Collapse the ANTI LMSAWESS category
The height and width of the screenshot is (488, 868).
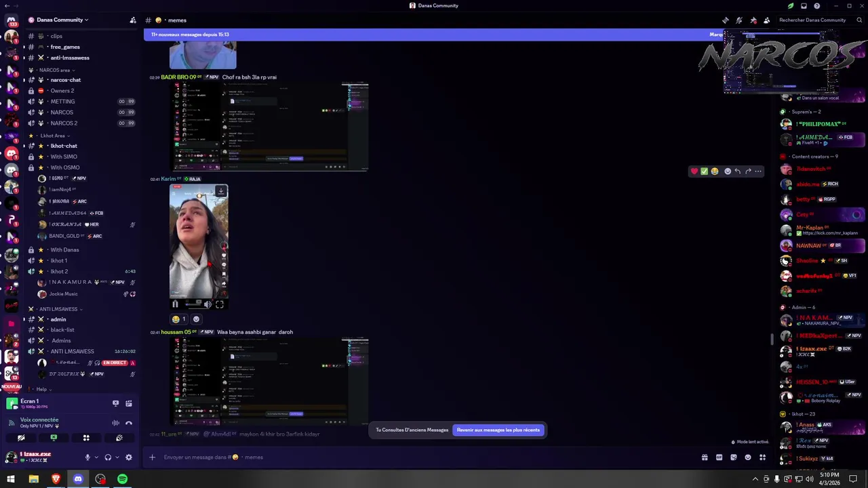[58, 309]
